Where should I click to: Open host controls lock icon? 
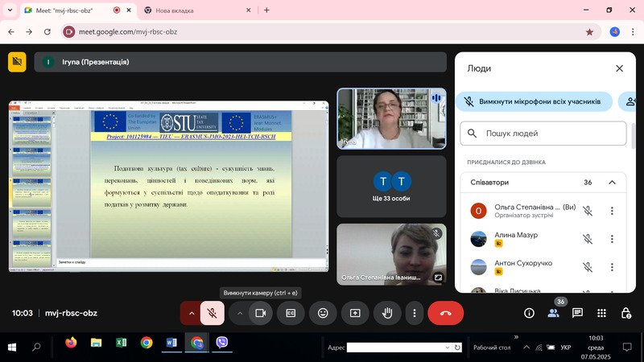tap(626, 313)
